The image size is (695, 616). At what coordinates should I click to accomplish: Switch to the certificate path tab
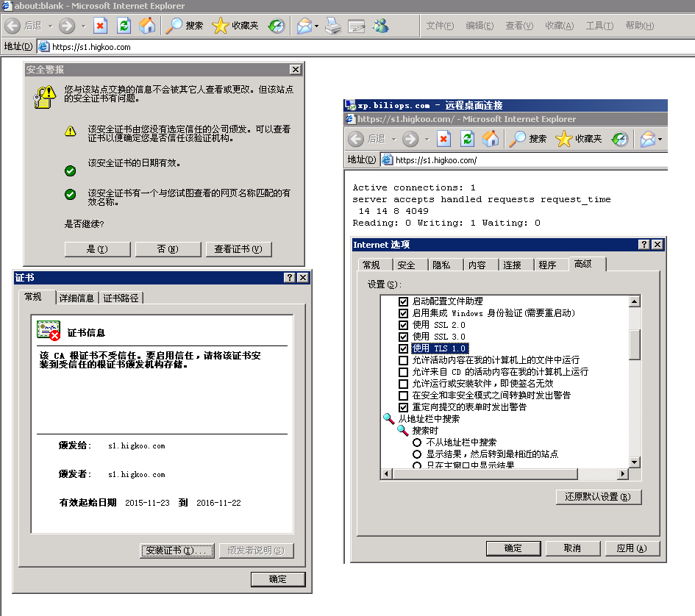tap(121, 298)
